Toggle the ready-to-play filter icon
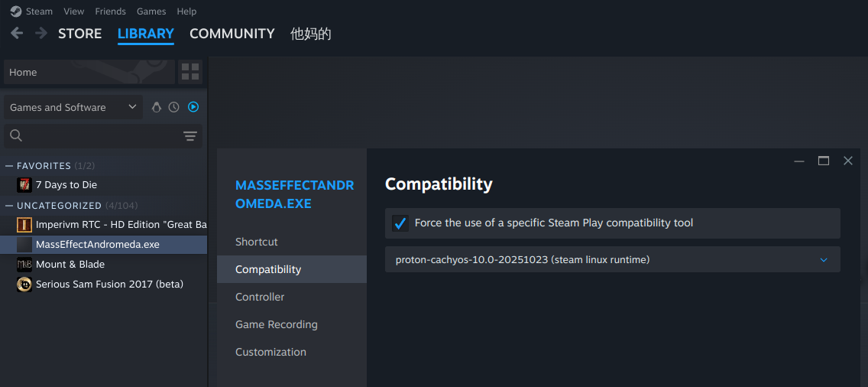 tap(193, 107)
